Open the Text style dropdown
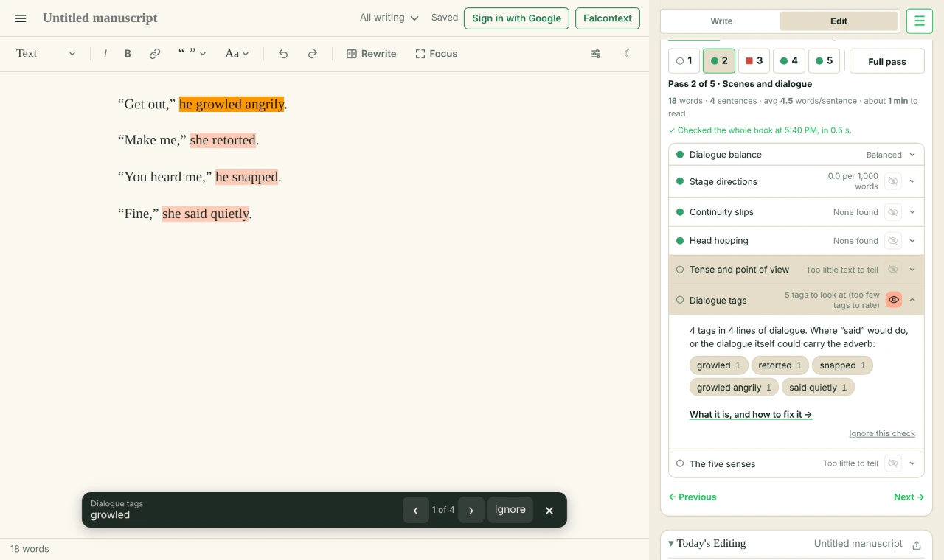This screenshot has height=560, width=944. tap(46, 54)
